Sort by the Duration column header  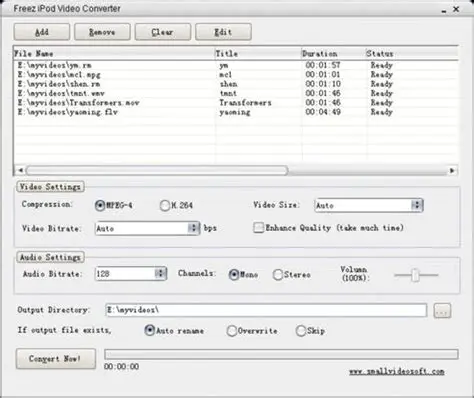point(334,53)
